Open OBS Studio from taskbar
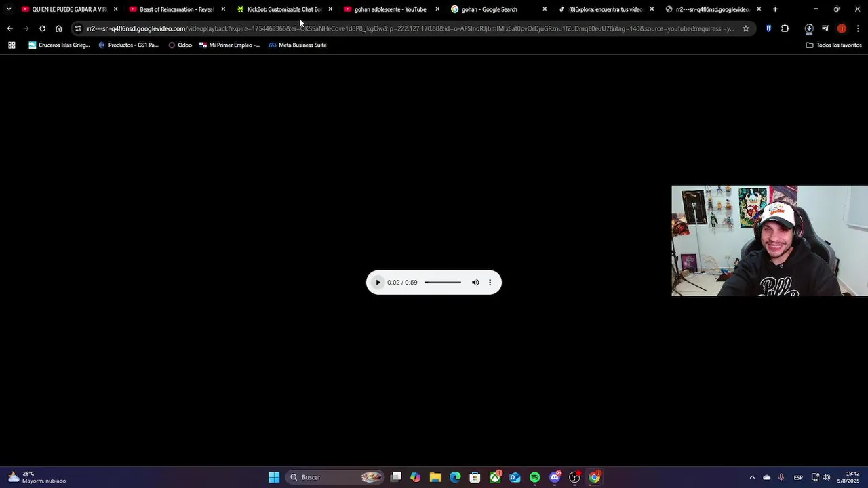Viewport: 868px width, 488px height. [574, 477]
